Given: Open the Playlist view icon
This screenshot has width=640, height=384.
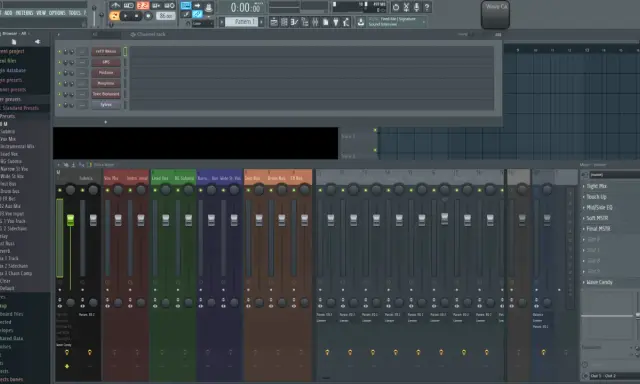Looking at the screenshot, I should (x=274, y=22).
